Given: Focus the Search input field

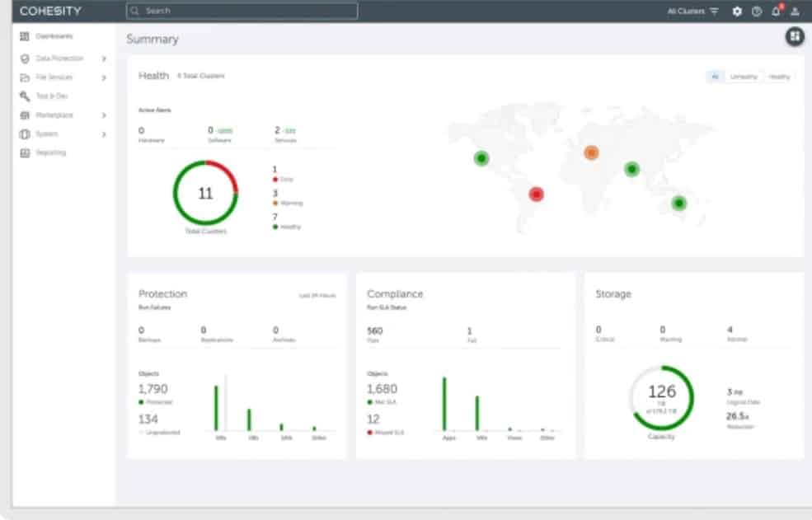Looking at the screenshot, I should tap(242, 11).
